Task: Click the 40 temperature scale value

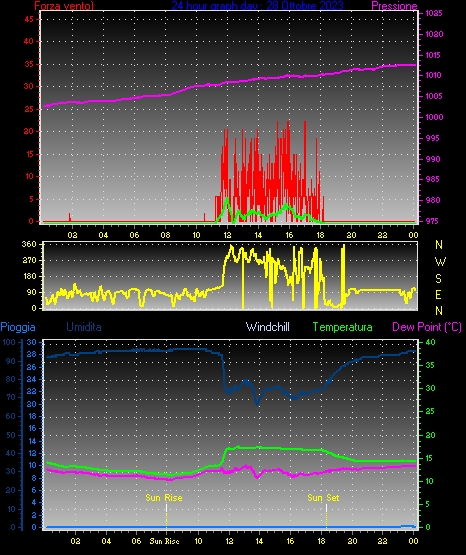Action: pos(431,342)
